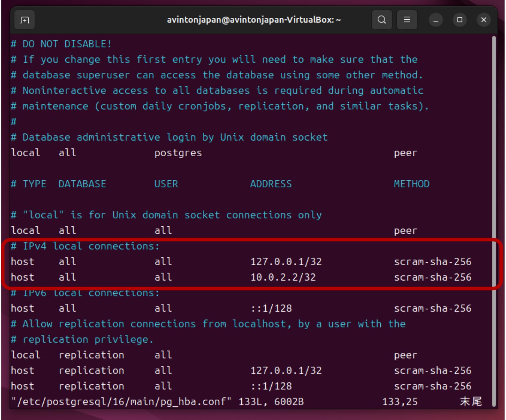
Task: Click the "末尾" status indicator
Action: (x=471, y=401)
